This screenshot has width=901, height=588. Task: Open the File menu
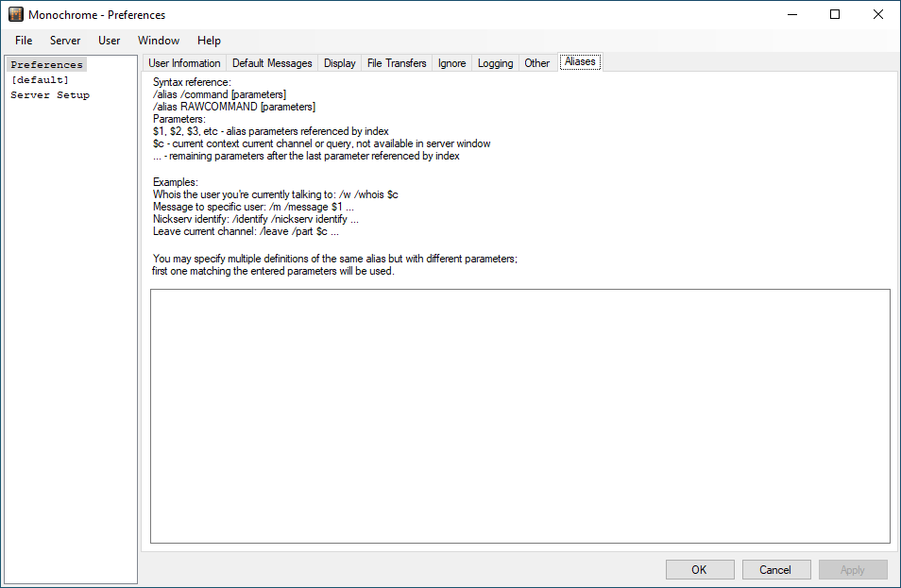coord(24,41)
